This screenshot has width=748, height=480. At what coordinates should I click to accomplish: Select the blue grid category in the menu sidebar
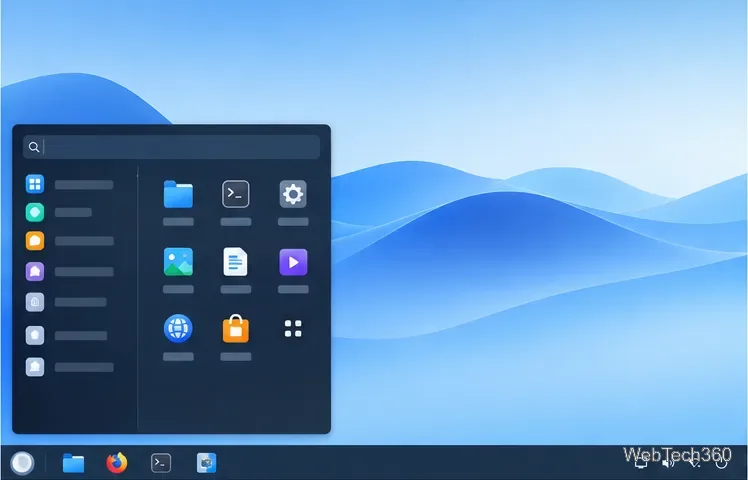[35, 184]
